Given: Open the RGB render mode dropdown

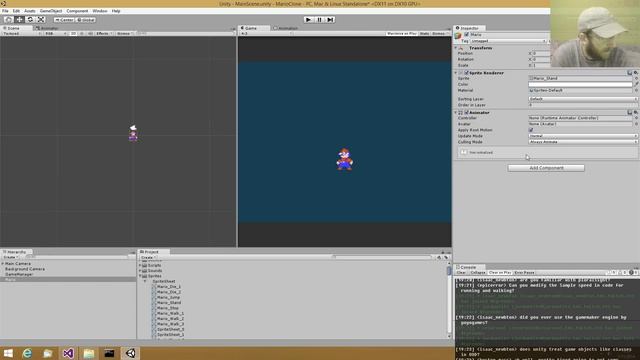Looking at the screenshot, I should pyautogui.click(x=56, y=33).
